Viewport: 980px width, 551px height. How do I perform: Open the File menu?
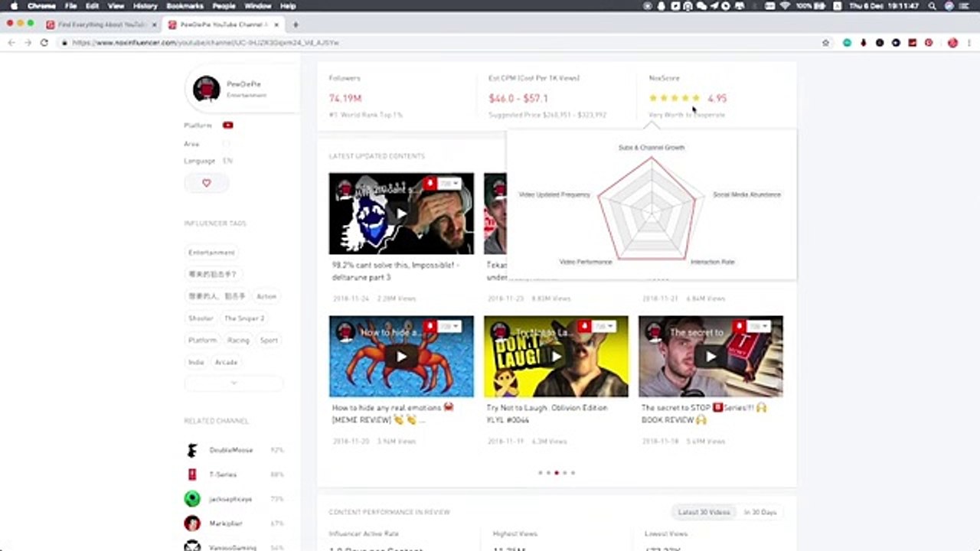point(70,5)
